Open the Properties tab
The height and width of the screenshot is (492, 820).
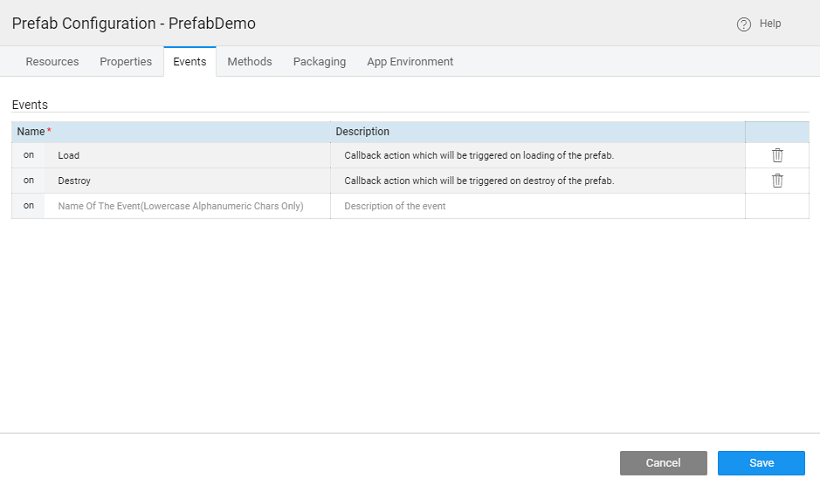(126, 62)
